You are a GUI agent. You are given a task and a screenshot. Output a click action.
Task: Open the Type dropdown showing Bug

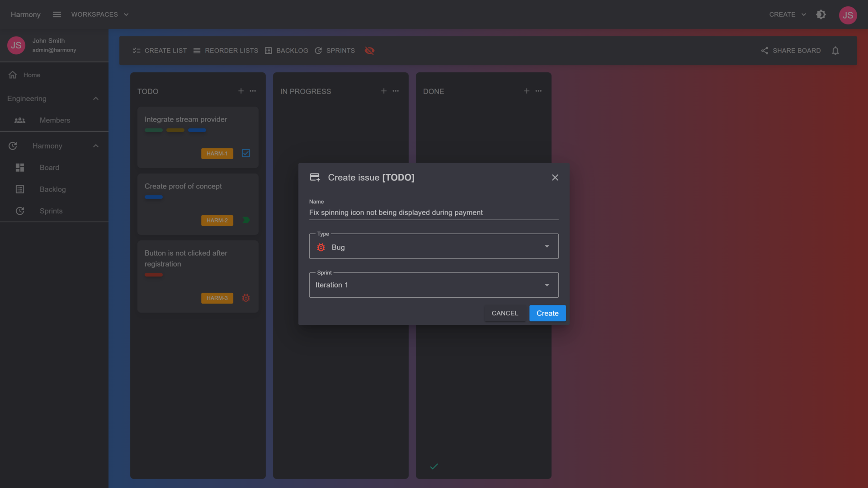pyautogui.click(x=434, y=247)
